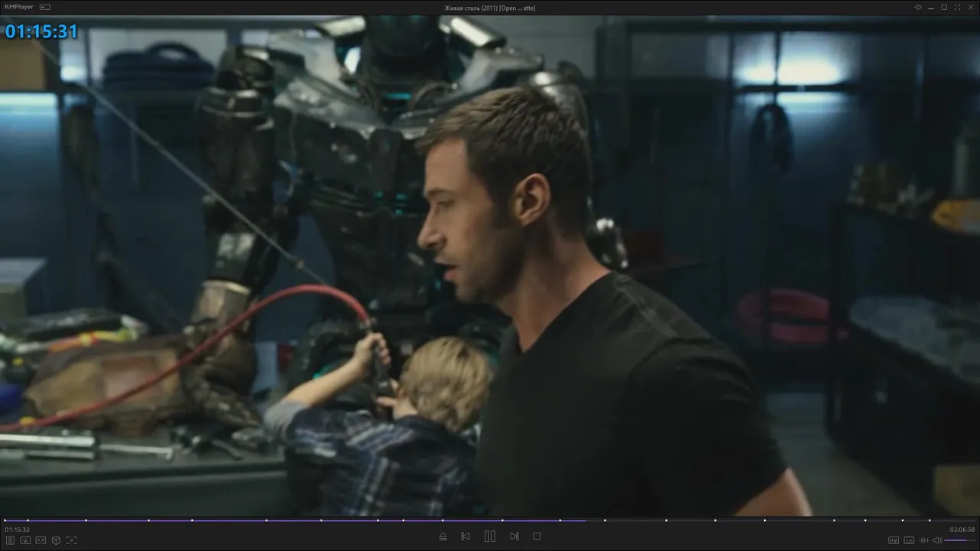Open the download video icon
The height and width of the screenshot is (551, 980).
[x=25, y=540]
